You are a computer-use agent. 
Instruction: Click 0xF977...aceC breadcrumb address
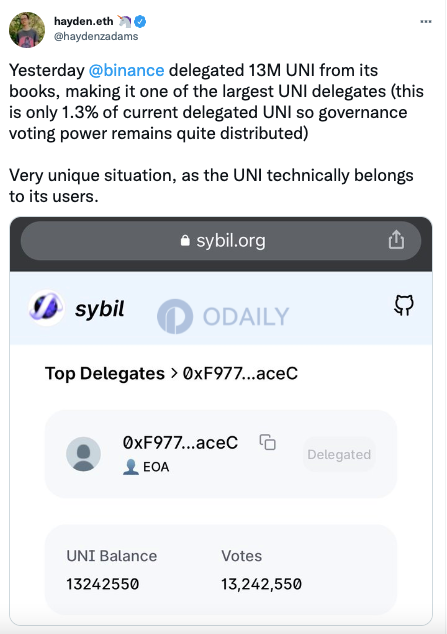click(240, 373)
